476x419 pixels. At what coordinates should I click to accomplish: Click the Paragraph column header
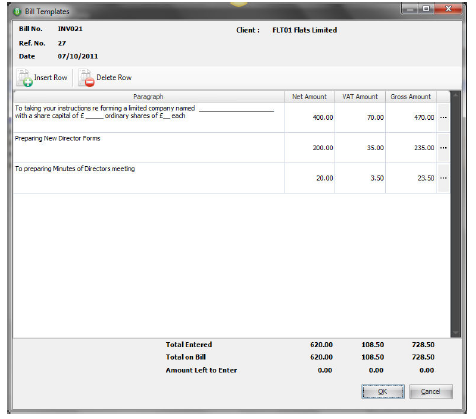pyautogui.click(x=149, y=97)
